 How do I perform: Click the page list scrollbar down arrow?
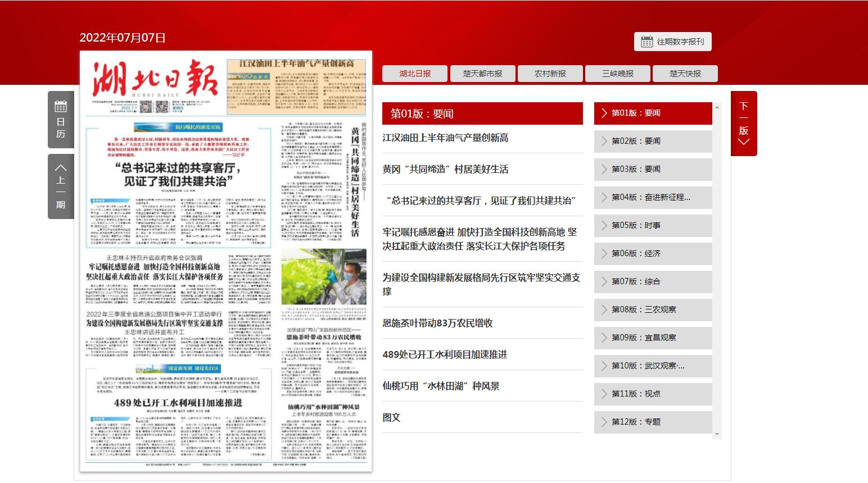coord(717,434)
